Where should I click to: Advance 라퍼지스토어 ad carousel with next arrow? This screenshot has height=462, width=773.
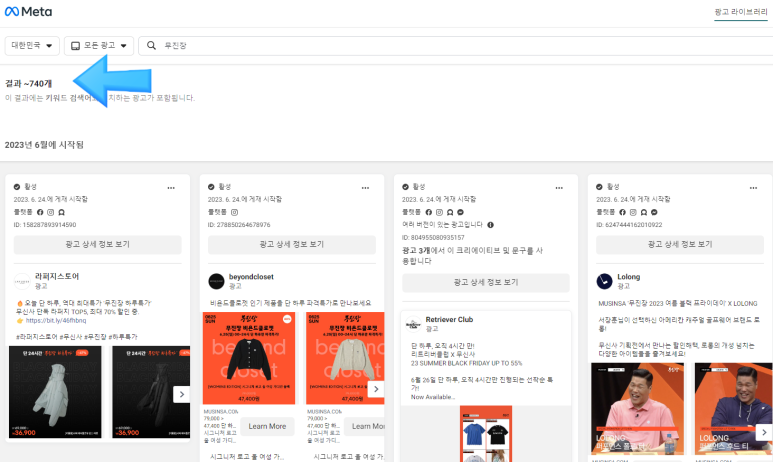click(181, 394)
